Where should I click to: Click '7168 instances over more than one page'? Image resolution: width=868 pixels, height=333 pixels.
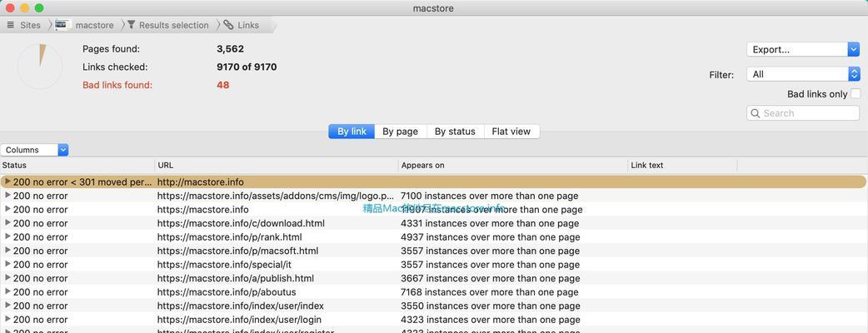click(489, 292)
